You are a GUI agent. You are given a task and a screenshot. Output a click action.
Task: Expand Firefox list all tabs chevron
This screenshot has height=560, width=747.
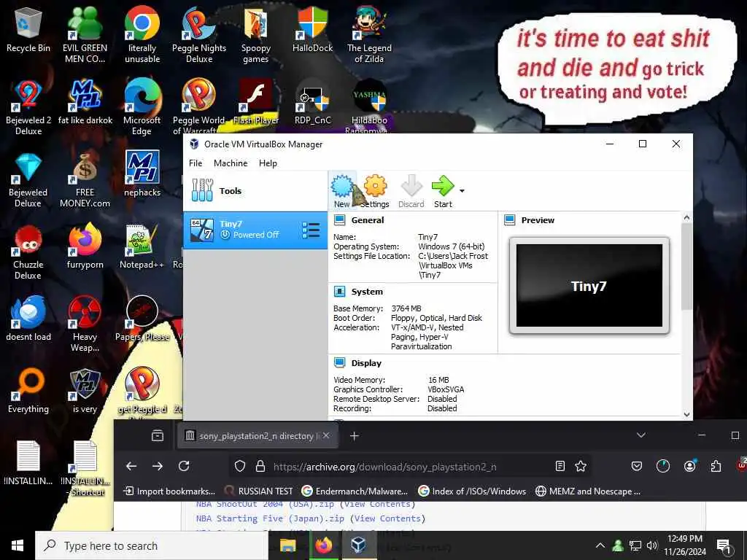click(641, 435)
